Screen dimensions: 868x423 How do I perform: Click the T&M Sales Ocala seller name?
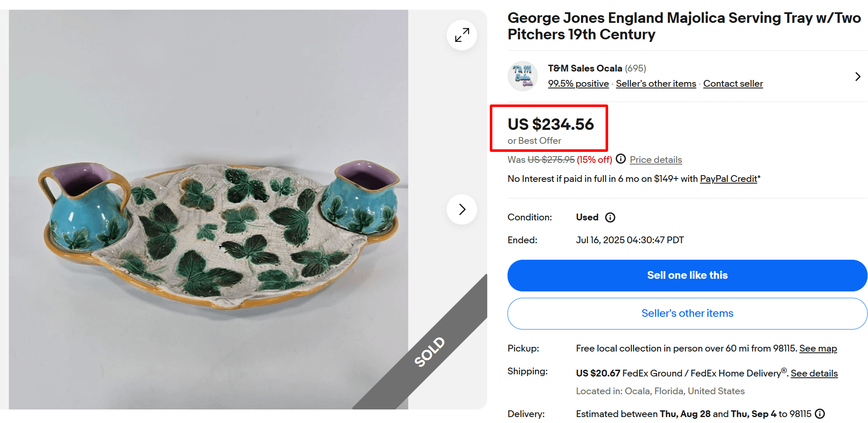click(x=585, y=68)
